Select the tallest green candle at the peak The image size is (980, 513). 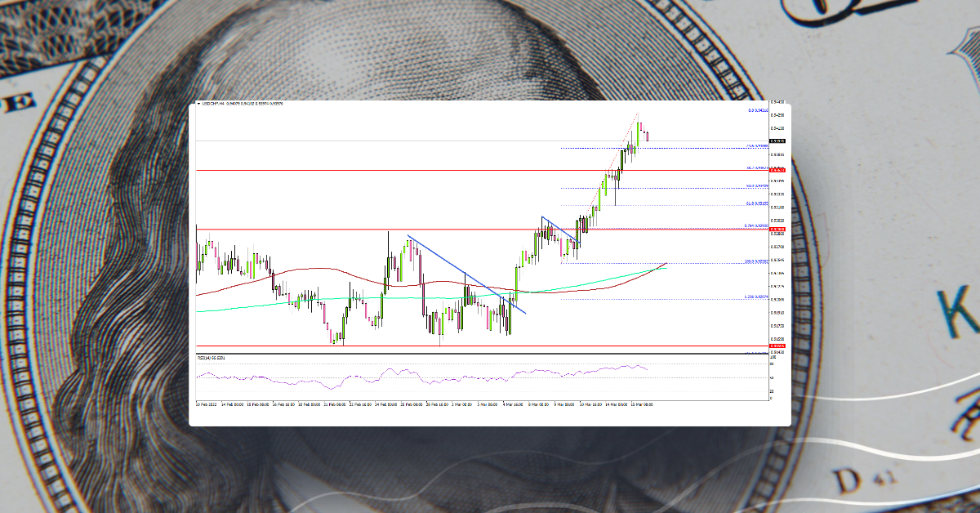point(639,133)
